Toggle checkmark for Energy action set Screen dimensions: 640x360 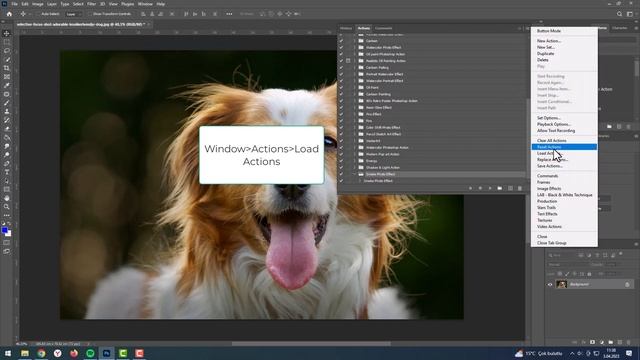pos(341,161)
